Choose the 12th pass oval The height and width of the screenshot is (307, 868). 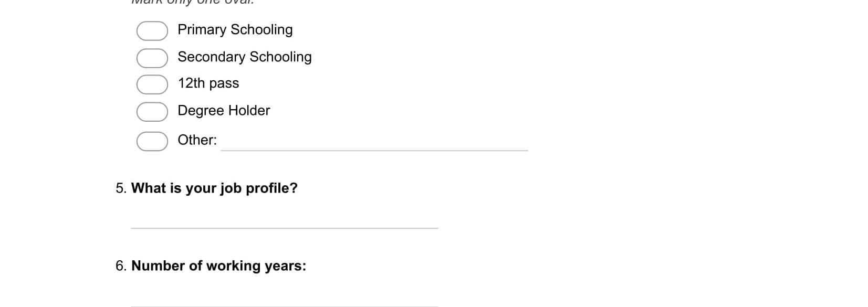pos(152,84)
